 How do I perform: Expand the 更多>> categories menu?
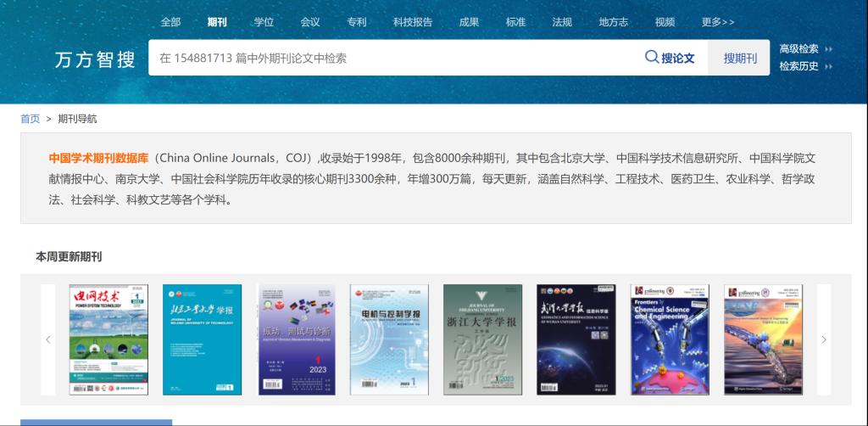[x=718, y=22]
